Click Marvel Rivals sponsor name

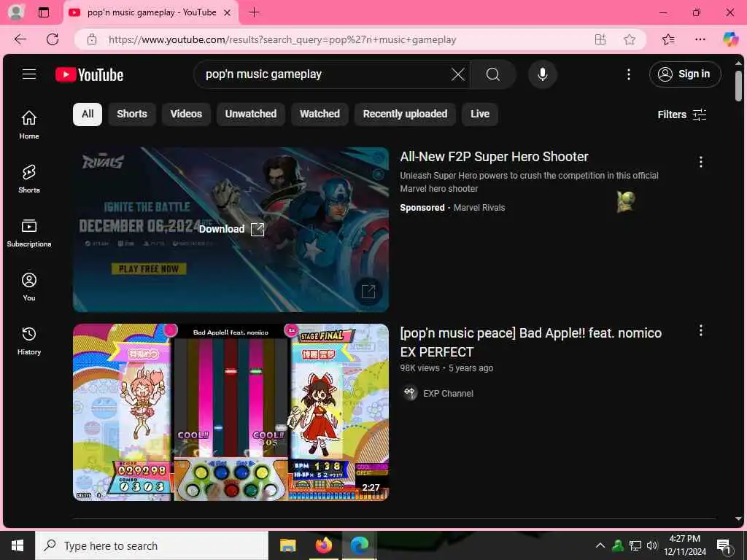click(x=479, y=208)
